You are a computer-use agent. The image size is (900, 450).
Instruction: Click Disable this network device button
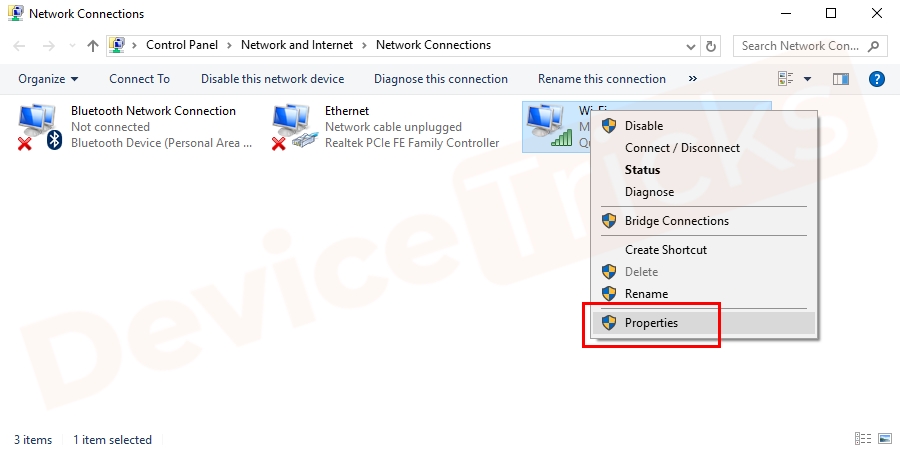[272, 79]
